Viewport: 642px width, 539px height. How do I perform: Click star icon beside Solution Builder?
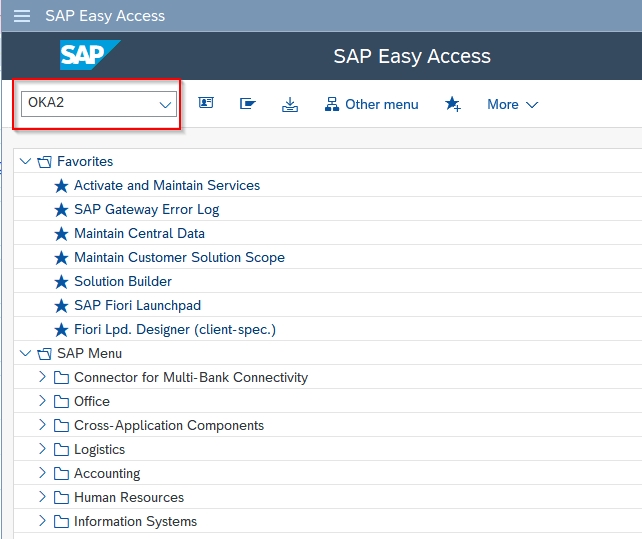pyautogui.click(x=61, y=282)
